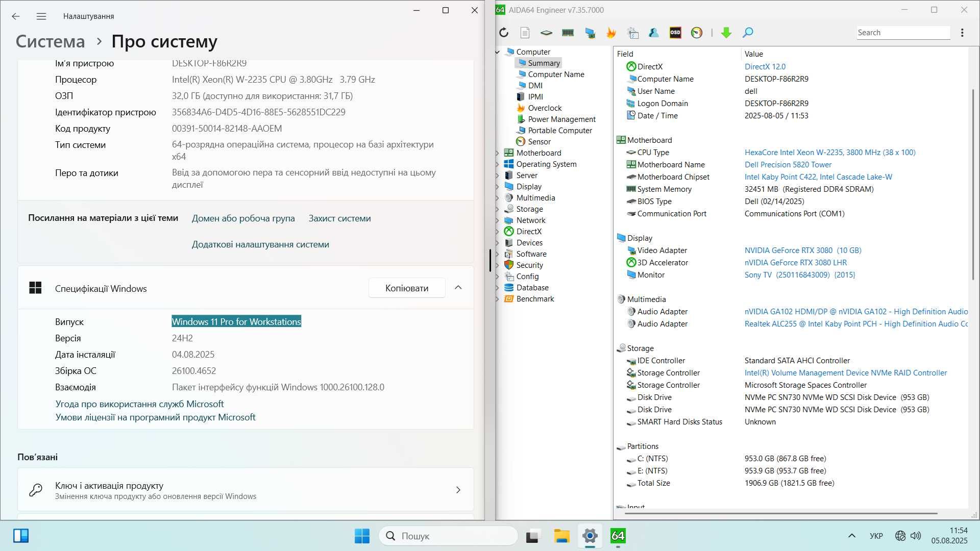Open the volume control in system tray

coord(916,536)
